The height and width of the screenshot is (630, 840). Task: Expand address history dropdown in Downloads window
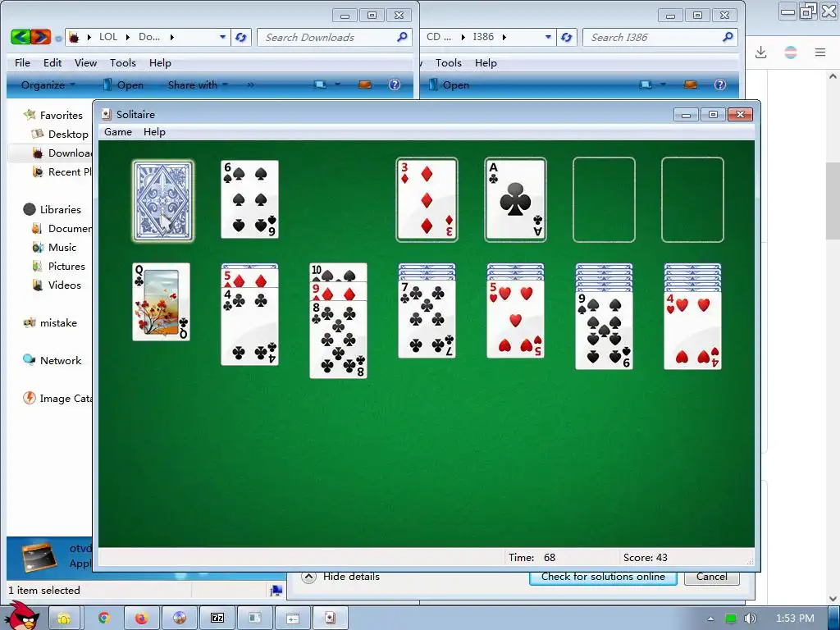222,37
